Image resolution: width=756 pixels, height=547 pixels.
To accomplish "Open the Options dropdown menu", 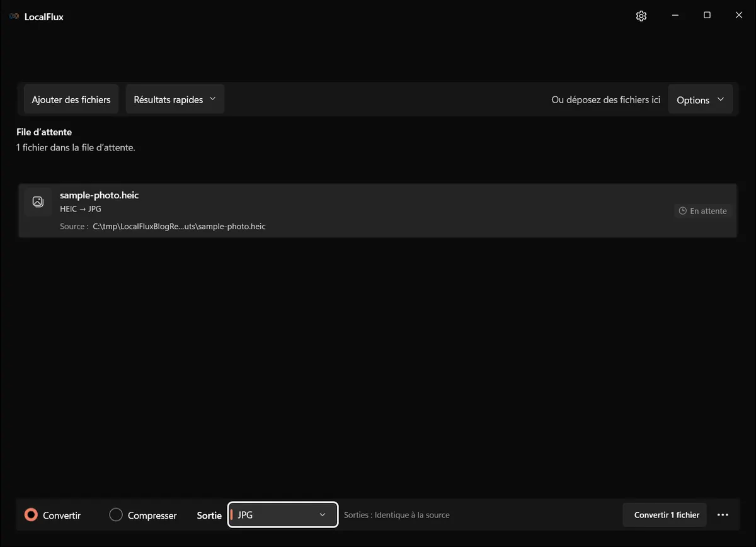I will point(700,99).
